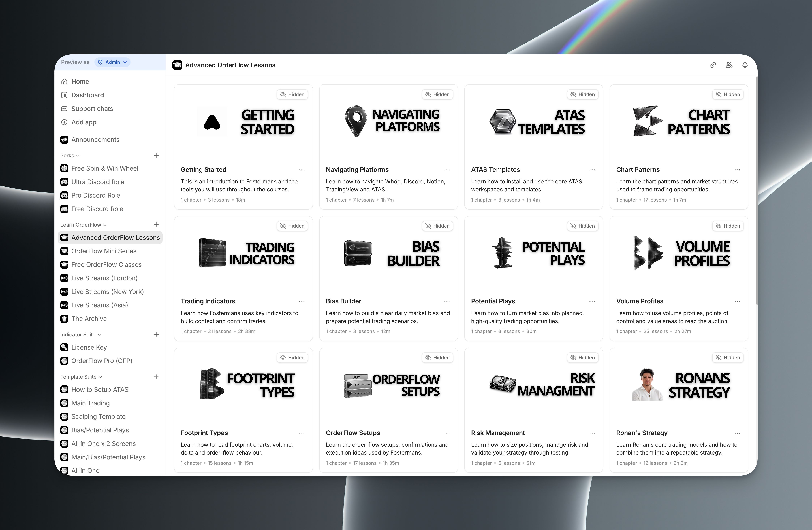The image size is (812, 530).
Task: Toggle Hidden badge on Getting Started card
Action: 292,95
